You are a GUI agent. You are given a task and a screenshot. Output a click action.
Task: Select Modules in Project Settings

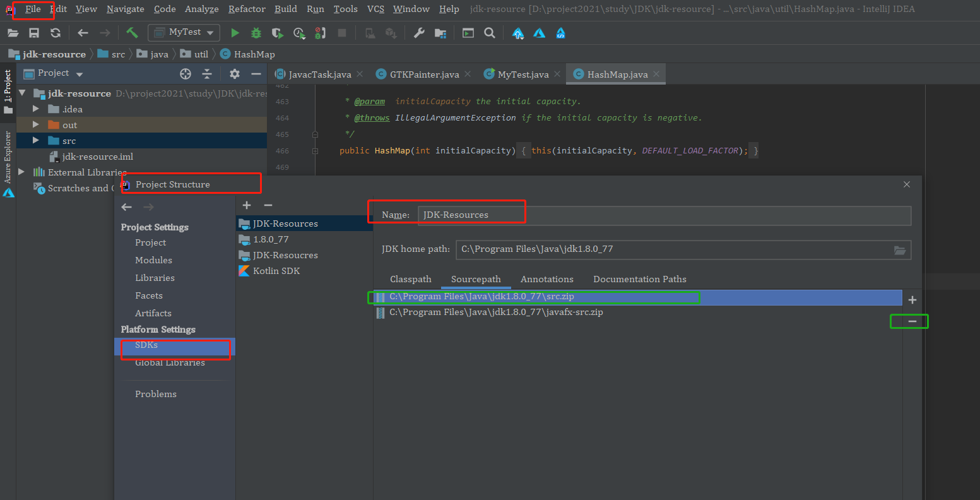[x=153, y=260]
